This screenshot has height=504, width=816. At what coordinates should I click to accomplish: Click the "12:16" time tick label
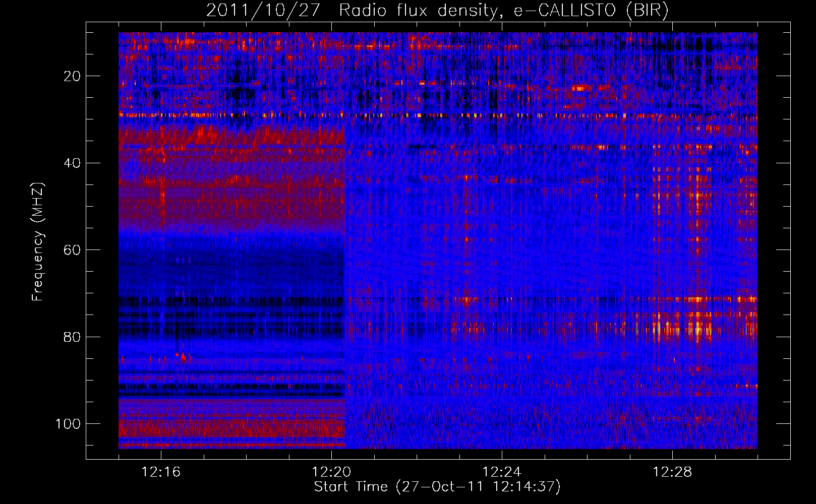pyautogui.click(x=161, y=472)
